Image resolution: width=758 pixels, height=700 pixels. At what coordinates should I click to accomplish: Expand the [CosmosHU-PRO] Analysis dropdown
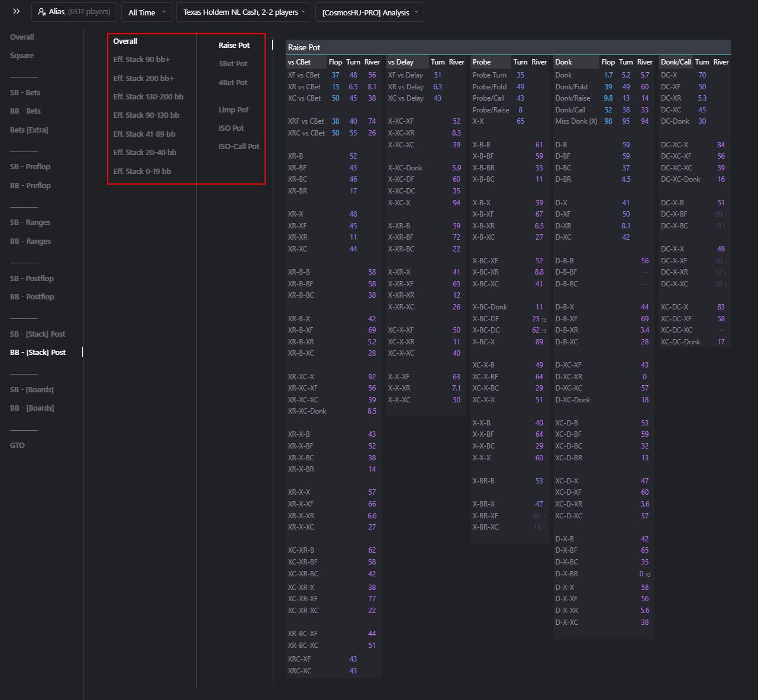click(x=369, y=12)
